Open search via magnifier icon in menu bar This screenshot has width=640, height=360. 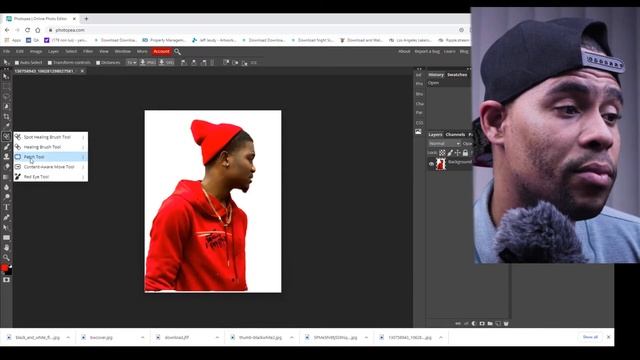[177, 51]
